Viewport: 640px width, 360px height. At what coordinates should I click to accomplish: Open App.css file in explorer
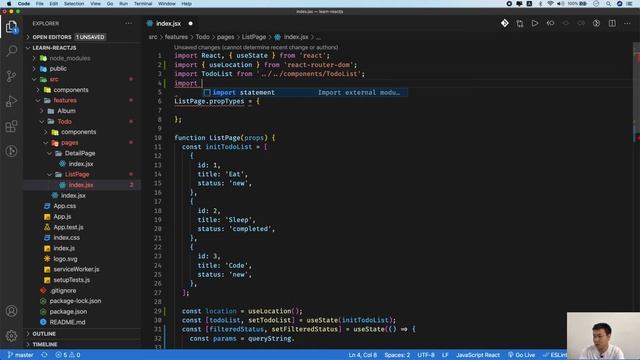[64, 206]
